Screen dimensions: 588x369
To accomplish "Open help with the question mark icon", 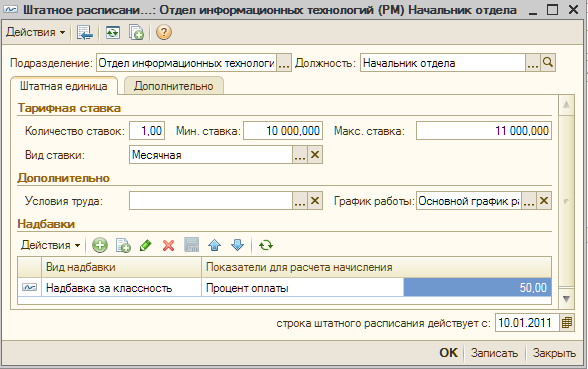I will (x=164, y=33).
